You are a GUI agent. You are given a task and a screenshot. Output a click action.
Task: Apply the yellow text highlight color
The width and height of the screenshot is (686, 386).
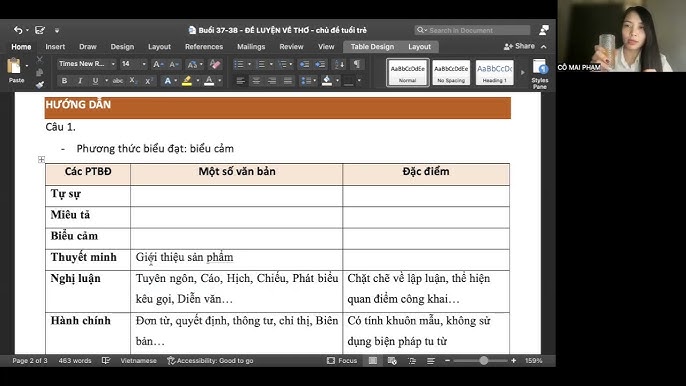187,81
